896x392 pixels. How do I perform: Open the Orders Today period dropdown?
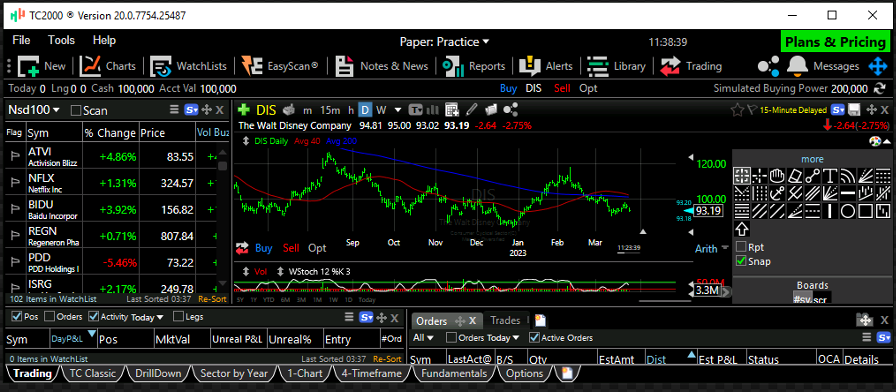(504, 338)
